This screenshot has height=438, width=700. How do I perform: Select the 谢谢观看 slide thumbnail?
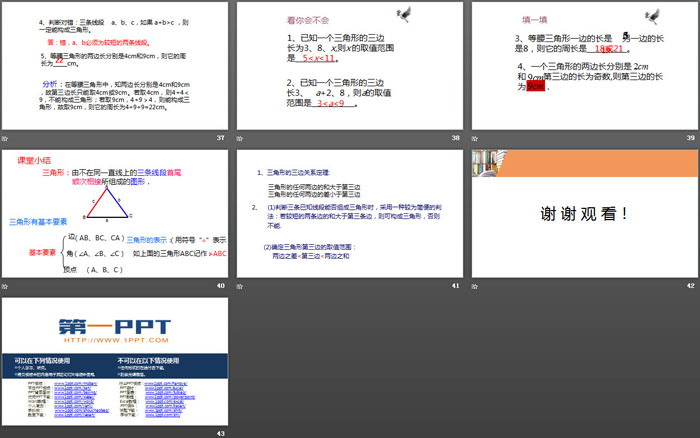tap(585, 213)
